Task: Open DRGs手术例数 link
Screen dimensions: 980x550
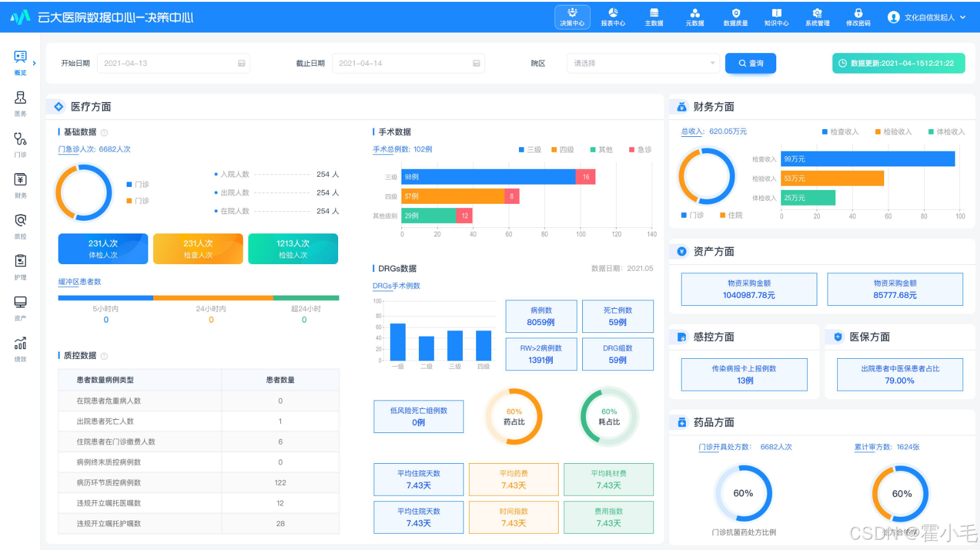Action: click(396, 286)
